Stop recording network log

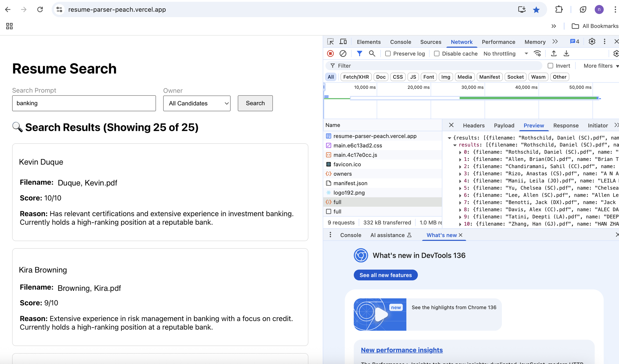330,53
